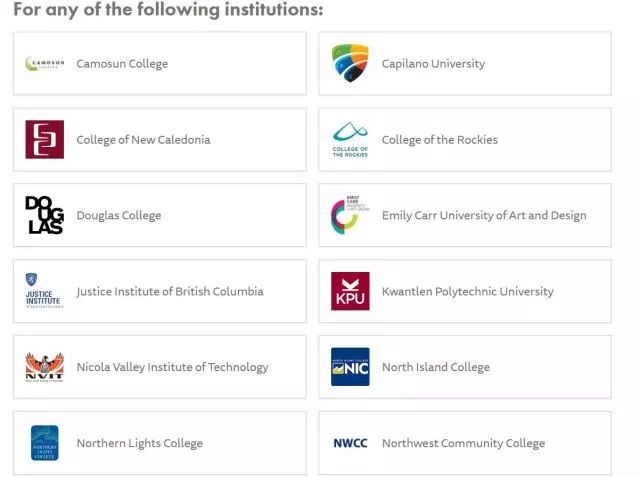Select the Northwest Community College name
The image size is (640, 477).
pyautogui.click(x=463, y=443)
